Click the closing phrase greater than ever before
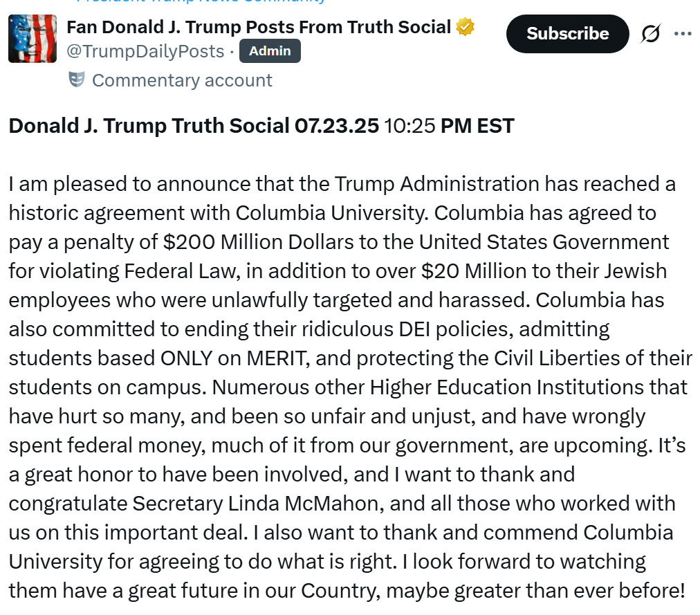Screen dimensions: 700x615 coord(569,590)
